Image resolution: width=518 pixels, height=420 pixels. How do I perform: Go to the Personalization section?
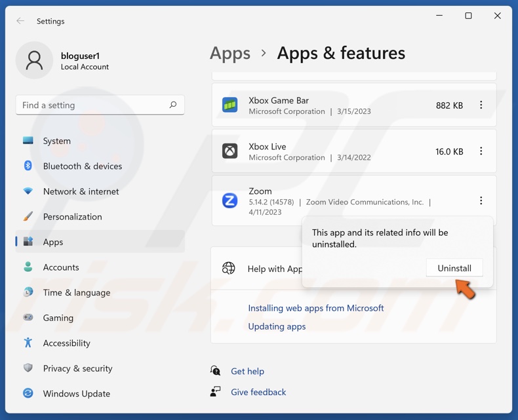[72, 217]
